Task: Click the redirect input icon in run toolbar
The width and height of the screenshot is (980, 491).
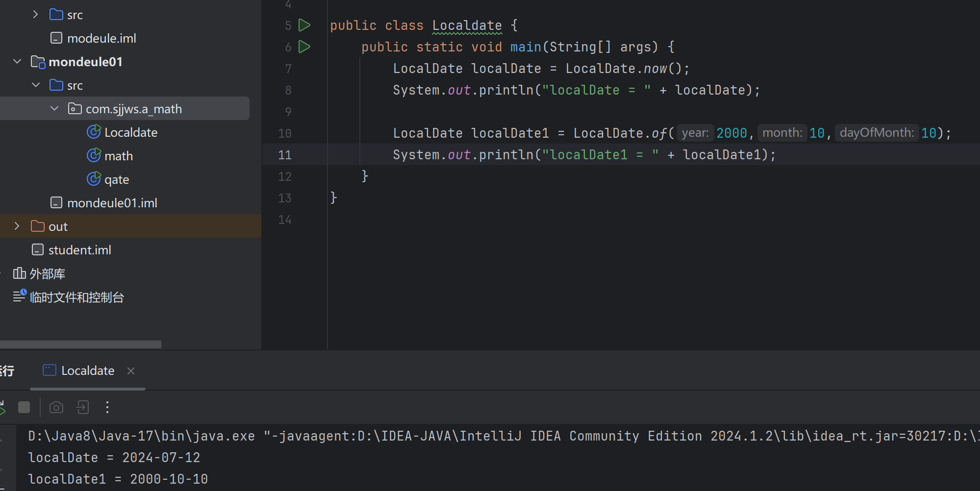Action: [82, 407]
